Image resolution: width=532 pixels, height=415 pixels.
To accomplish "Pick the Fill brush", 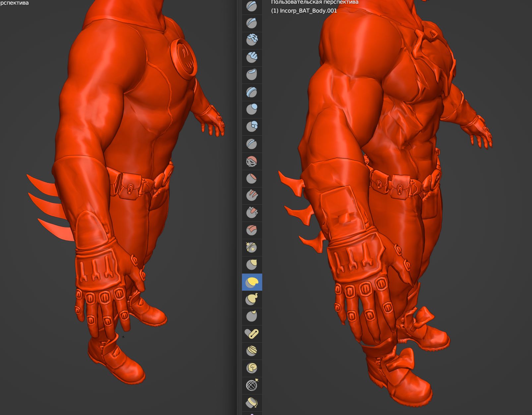I will 252,196.
